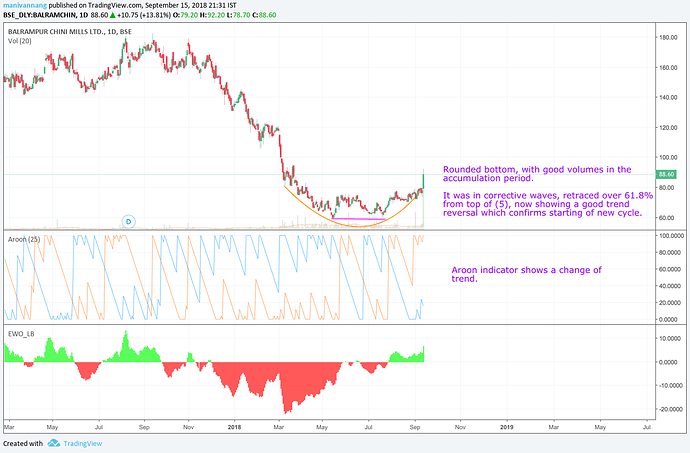
Task: Click the dividend 'D' marker on chart
Action: point(128,220)
